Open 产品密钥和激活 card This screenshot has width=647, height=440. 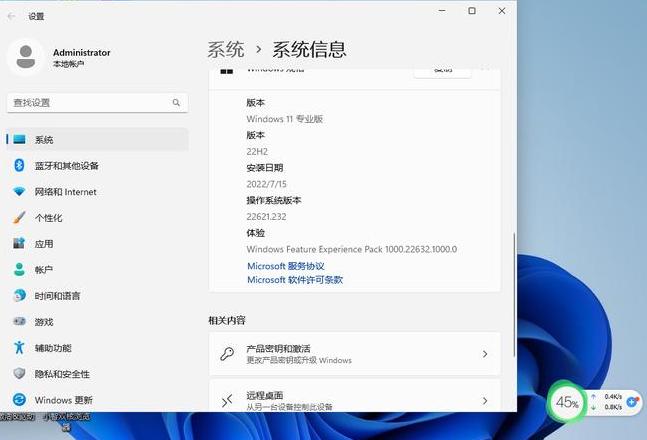click(355, 354)
